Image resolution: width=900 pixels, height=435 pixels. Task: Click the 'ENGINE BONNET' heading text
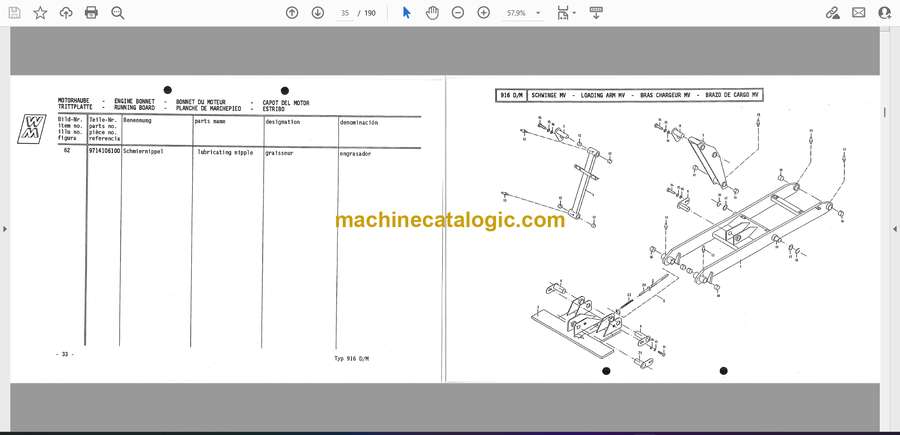[x=134, y=102]
